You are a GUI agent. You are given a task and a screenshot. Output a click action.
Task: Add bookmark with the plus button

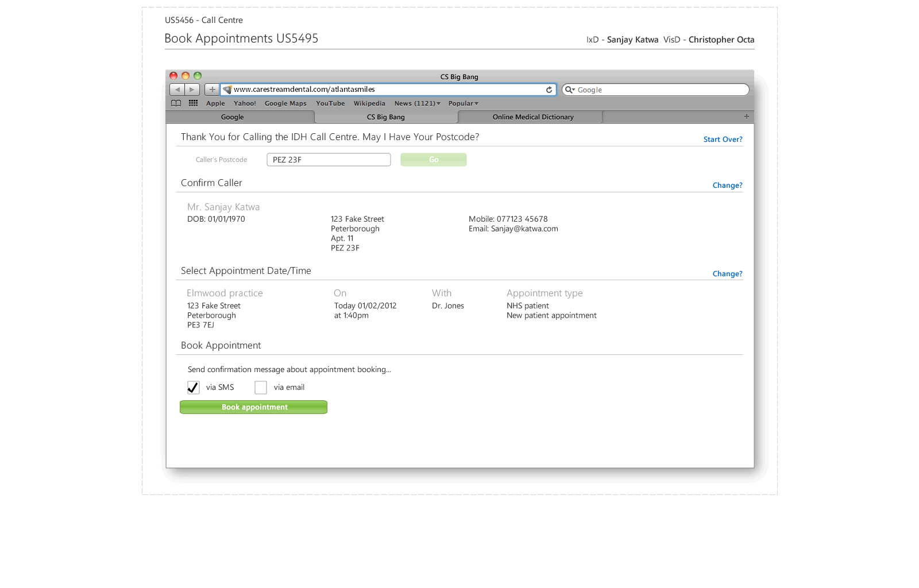coord(212,90)
